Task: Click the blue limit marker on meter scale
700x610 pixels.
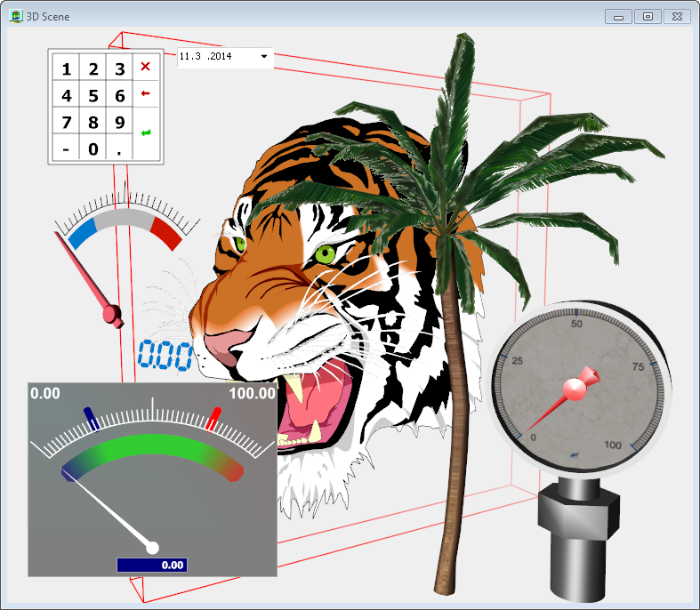Action: click(90, 418)
